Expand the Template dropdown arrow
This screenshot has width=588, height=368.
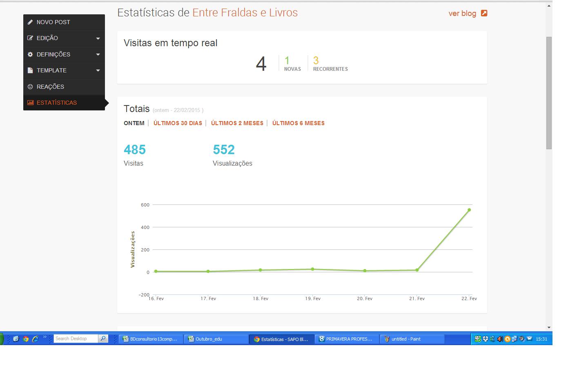tap(98, 70)
